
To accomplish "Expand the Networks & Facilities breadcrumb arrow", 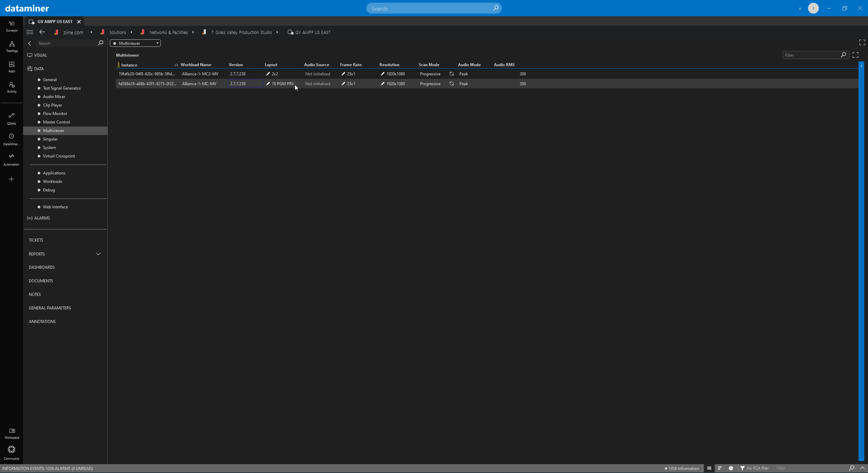I will coord(193,32).
